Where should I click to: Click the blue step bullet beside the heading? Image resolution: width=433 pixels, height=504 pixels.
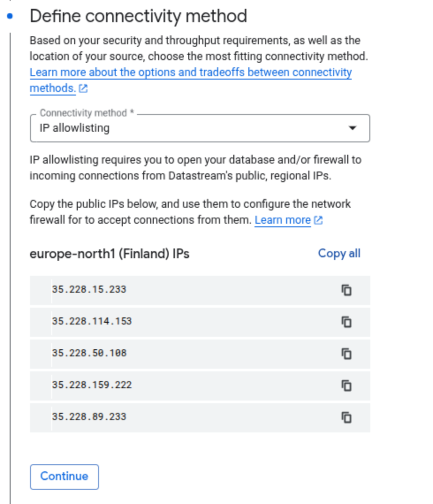click(x=10, y=16)
